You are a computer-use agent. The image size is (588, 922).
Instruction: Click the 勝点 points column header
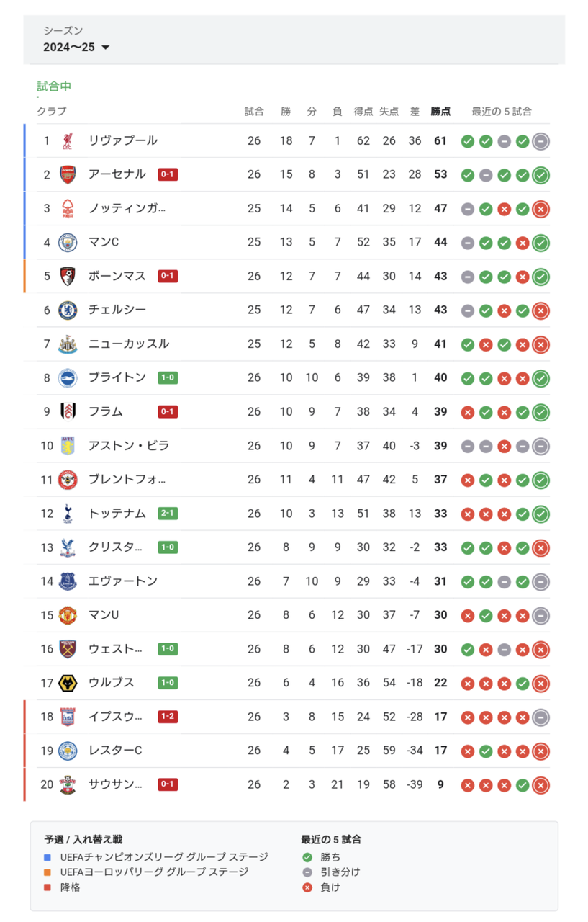440,111
